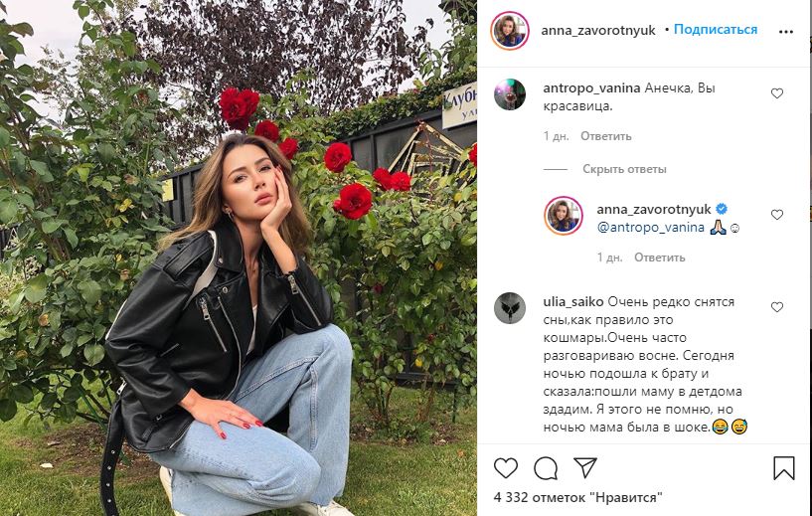Screen dimensions: 812x516
Task: Open the comment bubble icon
Action: pos(546,468)
